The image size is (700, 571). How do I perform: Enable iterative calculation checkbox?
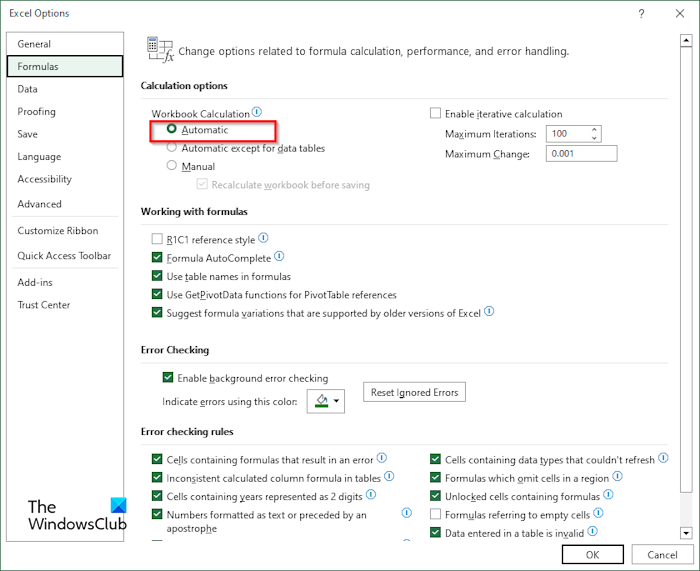[435, 114]
